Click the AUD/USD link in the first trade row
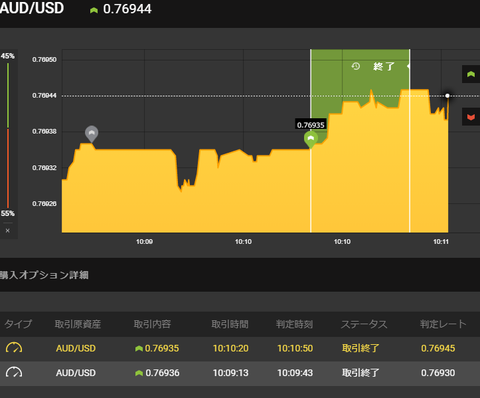The height and width of the screenshot is (398, 480). [76, 348]
